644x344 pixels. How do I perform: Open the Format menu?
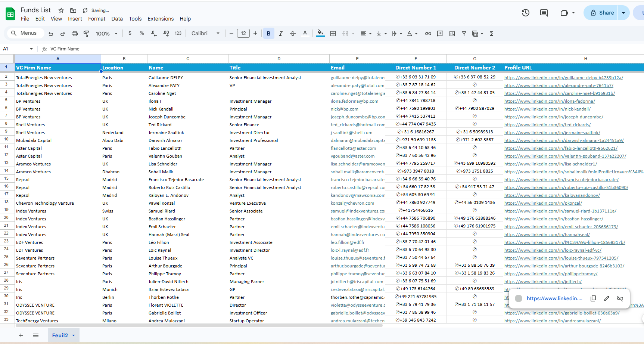coord(97,19)
